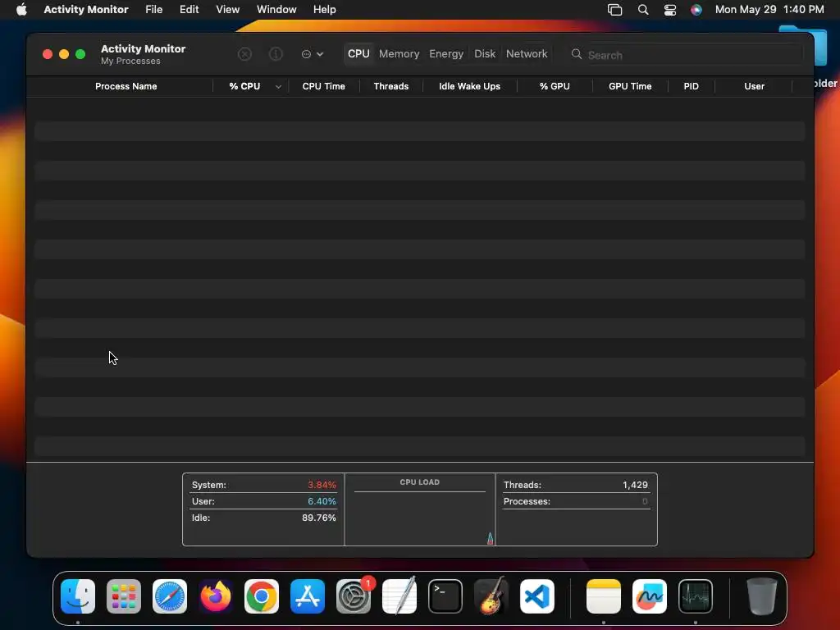
Task: Select the Threads 1,429 value
Action: tap(636, 485)
